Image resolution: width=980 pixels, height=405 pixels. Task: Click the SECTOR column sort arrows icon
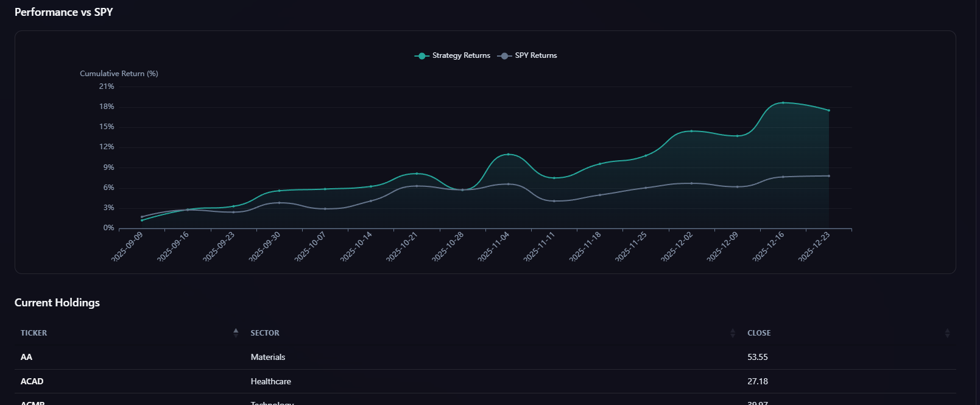[x=732, y=333]
